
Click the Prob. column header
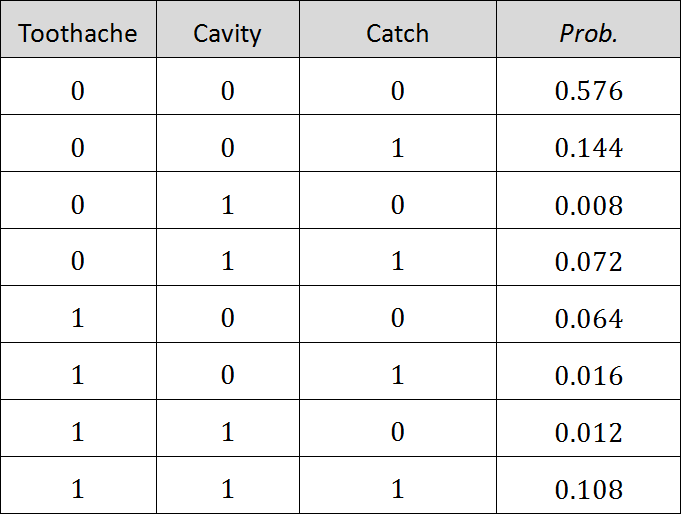pyautogui.click(x=588, y=33)
